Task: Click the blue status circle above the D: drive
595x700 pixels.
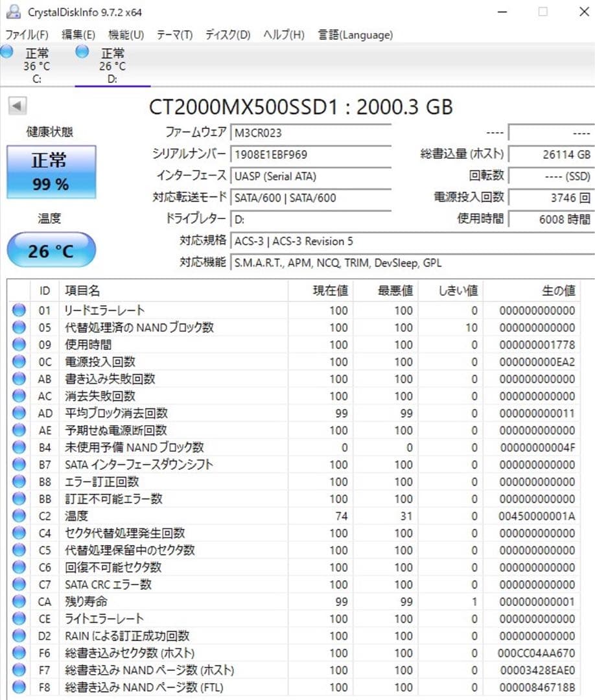Action: [x=82, y=52]
